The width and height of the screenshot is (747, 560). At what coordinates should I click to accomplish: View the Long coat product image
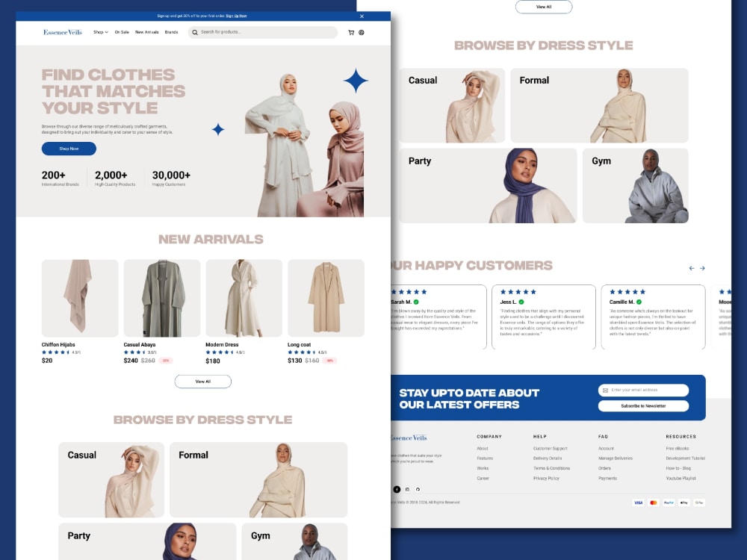[x=326, y=298]
